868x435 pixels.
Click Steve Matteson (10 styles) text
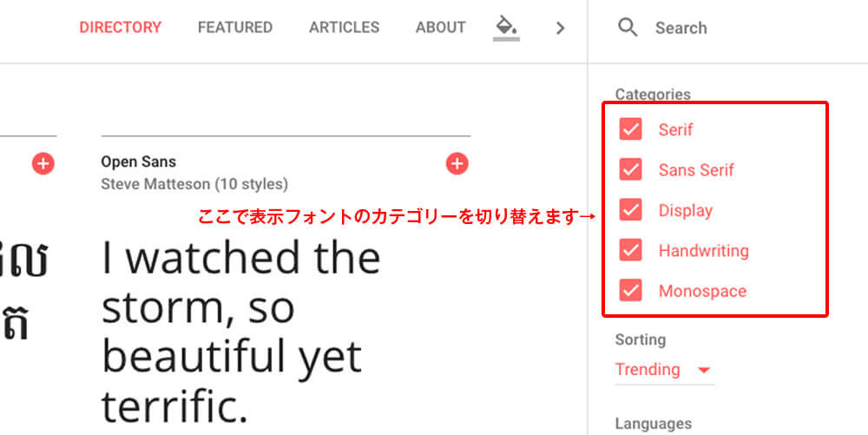tap(194, 184)
